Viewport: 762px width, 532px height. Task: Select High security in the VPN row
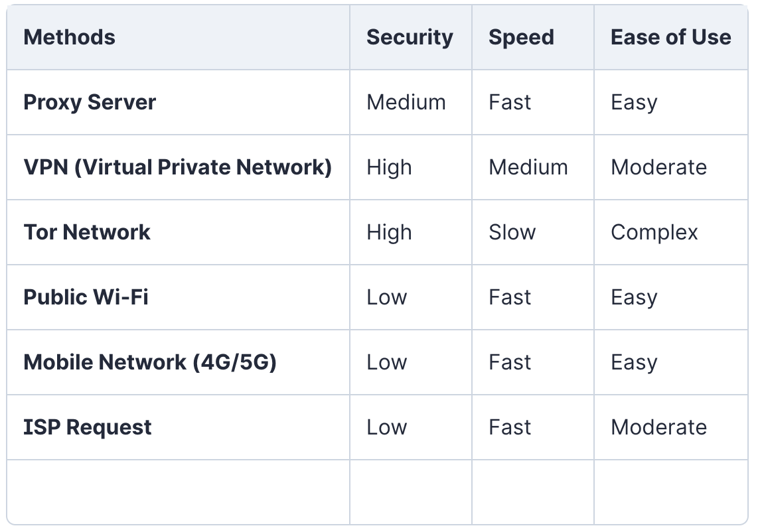tap(389, 168)
